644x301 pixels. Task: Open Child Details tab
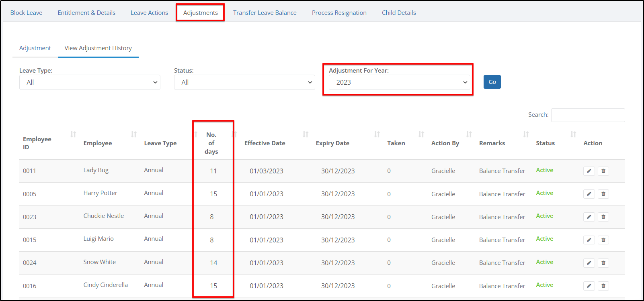coord(399,13)
